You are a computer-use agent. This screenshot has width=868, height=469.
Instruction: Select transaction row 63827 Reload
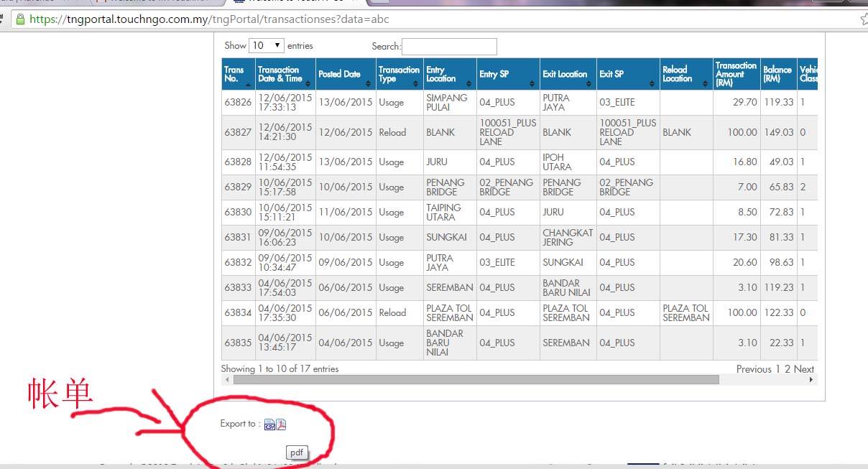520,132
